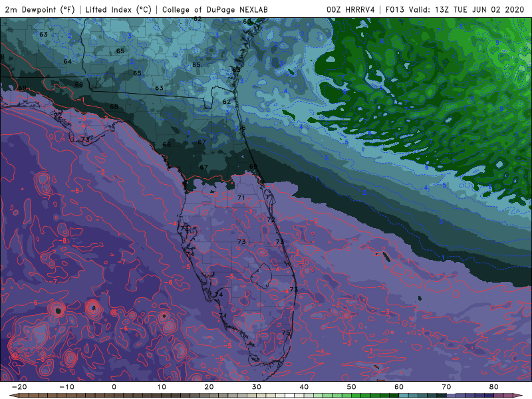Click the 'Lifted Index (°C)' title text
The height and width of the screenshot is (399, 532).
[x=118, y=9]
